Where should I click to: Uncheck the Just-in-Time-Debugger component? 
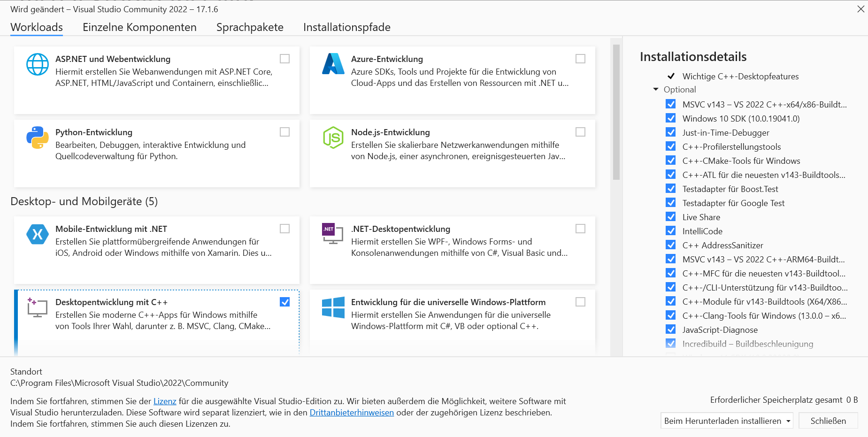(x=671, y=132)
